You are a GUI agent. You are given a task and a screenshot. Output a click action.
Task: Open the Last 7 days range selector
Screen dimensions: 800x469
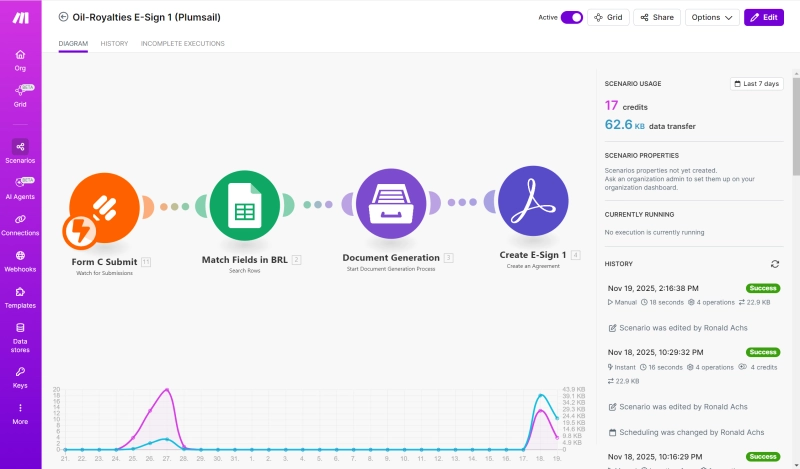pyautogui.click(x=757, y=84)
